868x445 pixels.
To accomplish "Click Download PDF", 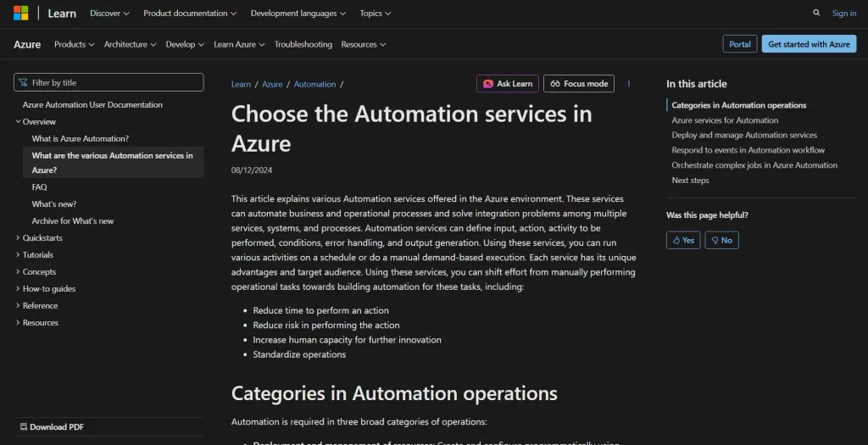I will click(52, 426).
